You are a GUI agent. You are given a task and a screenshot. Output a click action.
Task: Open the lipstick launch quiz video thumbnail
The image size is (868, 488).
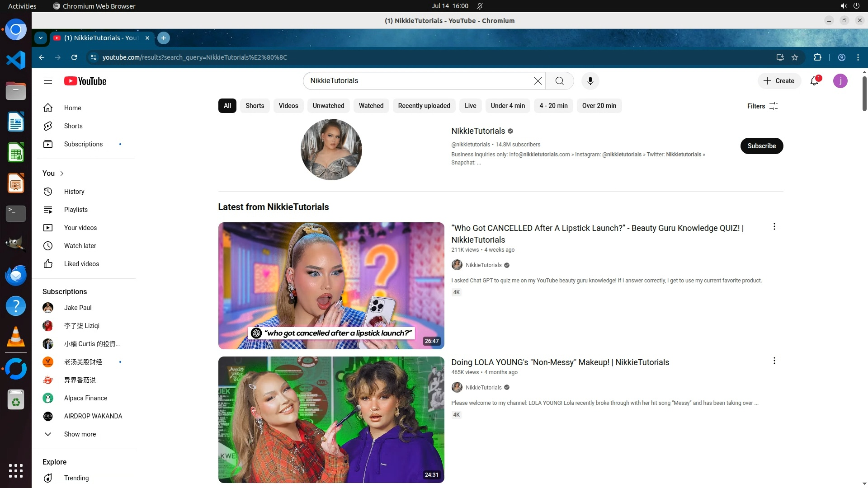click(331, 286)
